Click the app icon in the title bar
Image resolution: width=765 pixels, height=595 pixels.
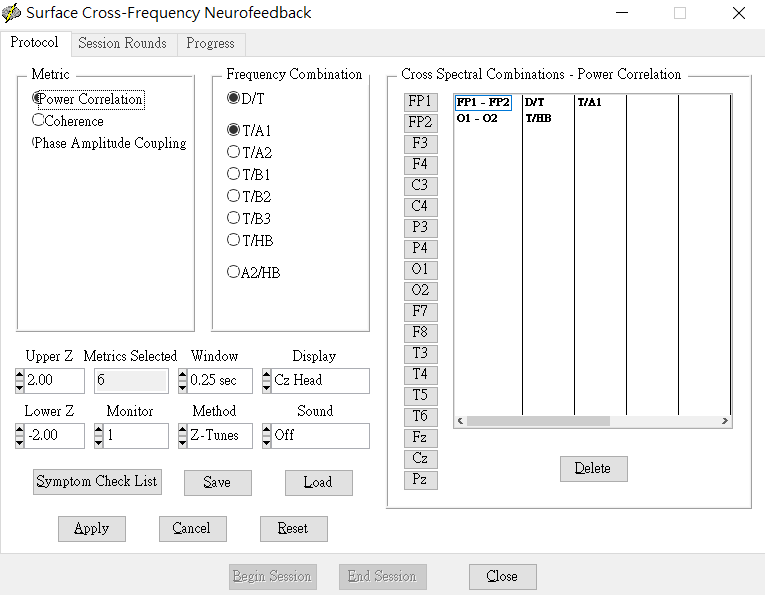tap(11, 13)
